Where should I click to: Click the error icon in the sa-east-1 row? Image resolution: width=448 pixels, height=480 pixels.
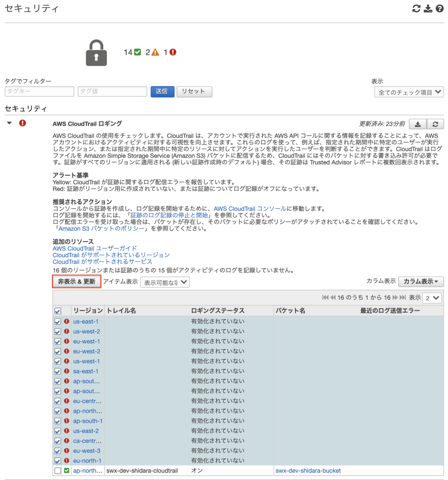pyautogui.click(x=66, y=371)
